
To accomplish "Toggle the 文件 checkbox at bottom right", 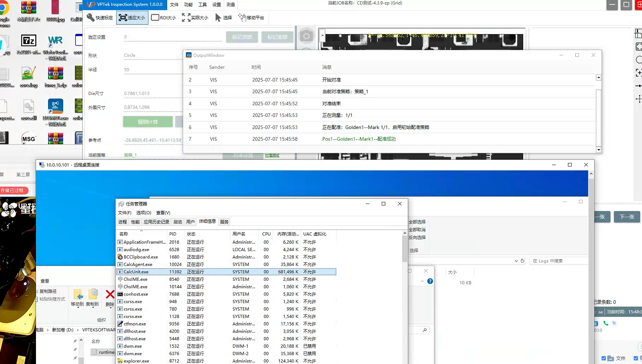I will 603,358.
